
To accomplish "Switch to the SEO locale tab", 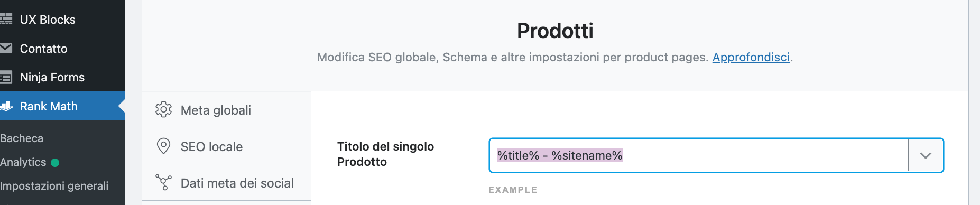I will 226,146.
